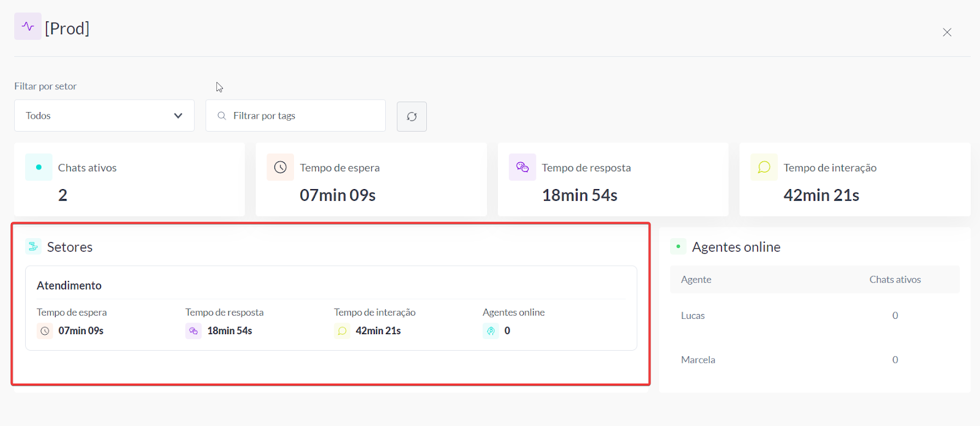
Task: Click the small clock icon in Atendimento sector
Action: [x=45, y=331]
